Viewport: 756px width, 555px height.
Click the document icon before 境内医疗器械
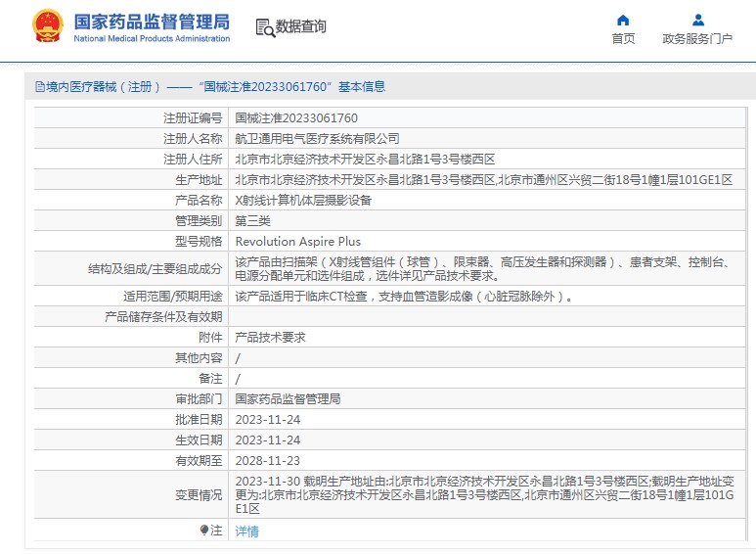coord(39,87)
